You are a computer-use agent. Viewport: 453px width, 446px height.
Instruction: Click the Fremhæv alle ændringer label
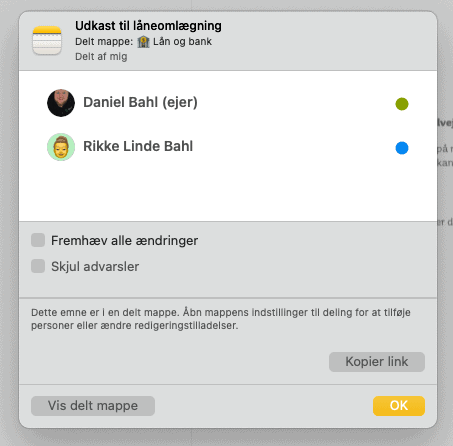124,240
